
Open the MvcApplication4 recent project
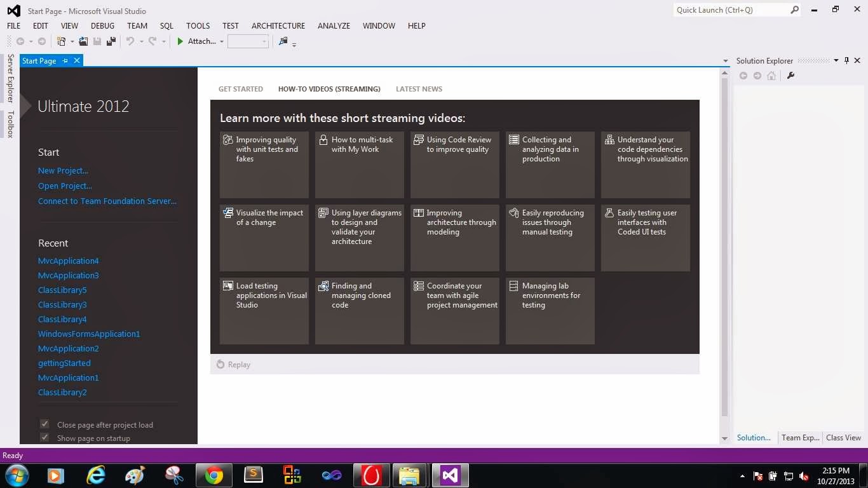point(68,261)
